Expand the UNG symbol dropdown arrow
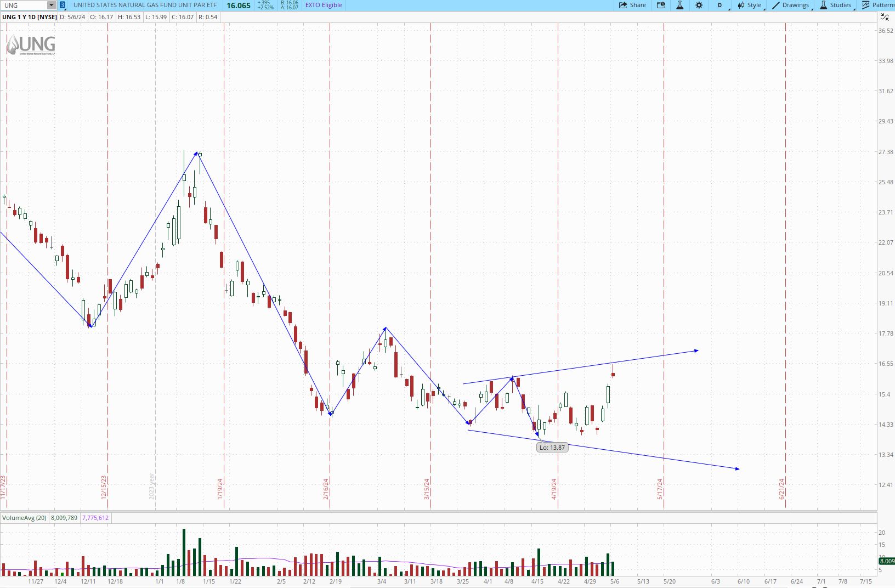 (51, 5)
